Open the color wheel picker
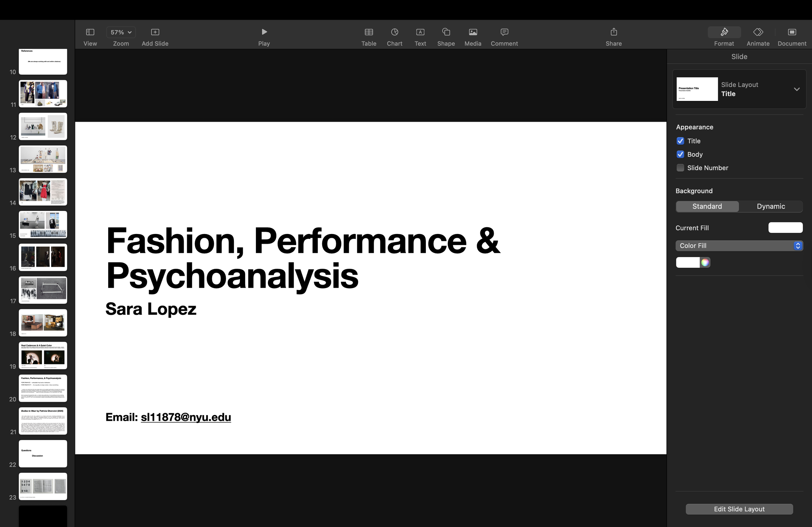Screen dimensions: 812x527 click(x=705, y=263)
